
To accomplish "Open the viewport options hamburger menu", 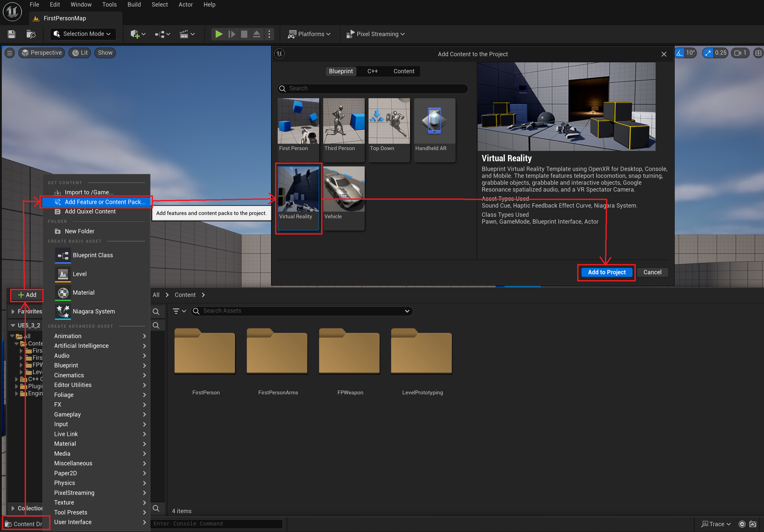I will [10, 53].
